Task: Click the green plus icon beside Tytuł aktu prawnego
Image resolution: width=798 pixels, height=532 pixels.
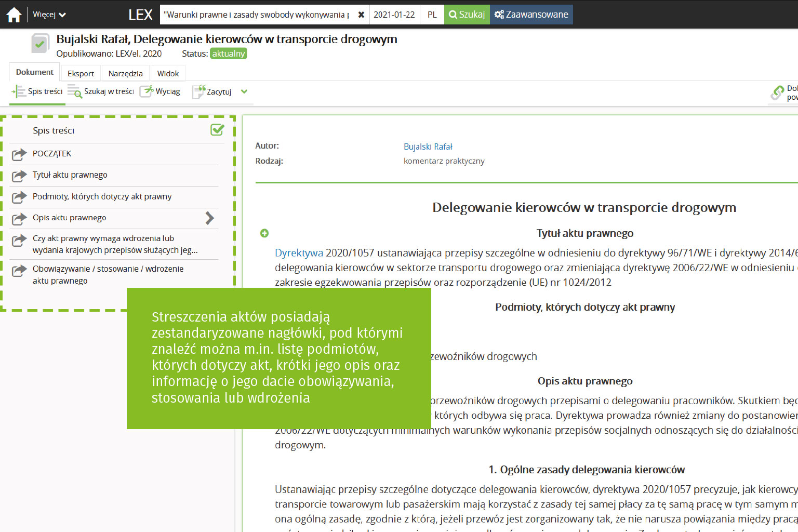Action: 264,233
